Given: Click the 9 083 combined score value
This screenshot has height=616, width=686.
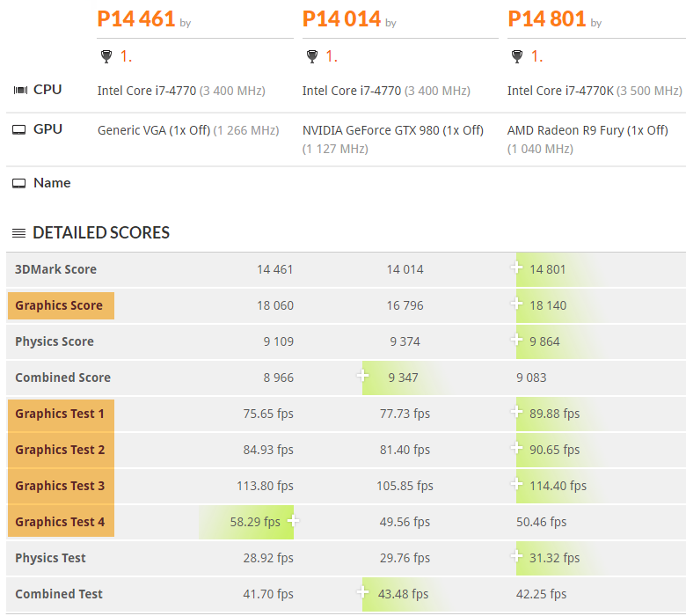Looking at the screenshot, I should (x=531, y=378).
